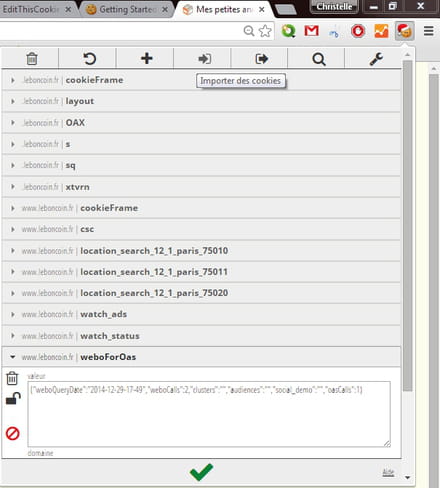
Task: Open a new browser tab
Action: (x=285, y=10)
